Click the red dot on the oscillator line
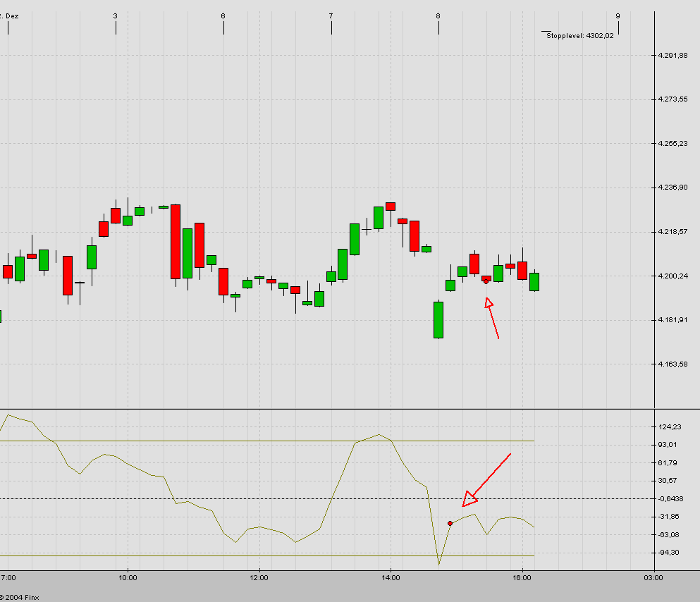 [450, 524]
